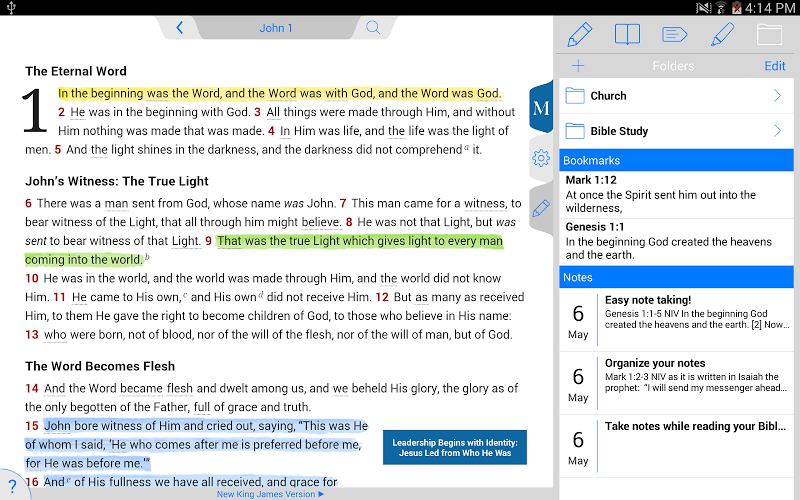
Task: Tap the 6 May date on 'Easy note taking!'
Action: pos(578,321)
